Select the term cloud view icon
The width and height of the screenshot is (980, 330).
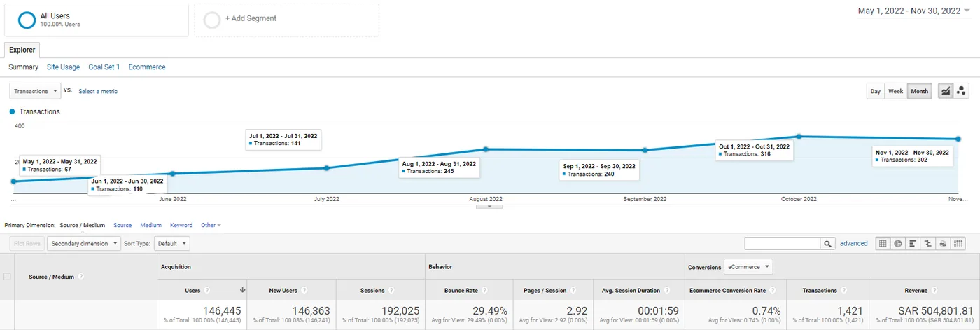(943, 244)
